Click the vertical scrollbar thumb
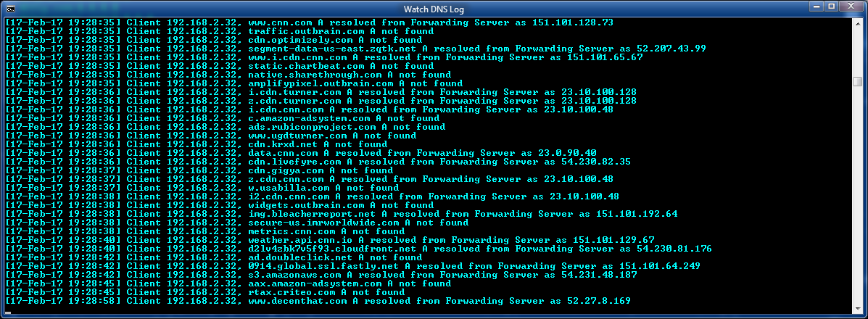This screenshot has width=868, height=319. pyautogui.click(x=857, y=81)
